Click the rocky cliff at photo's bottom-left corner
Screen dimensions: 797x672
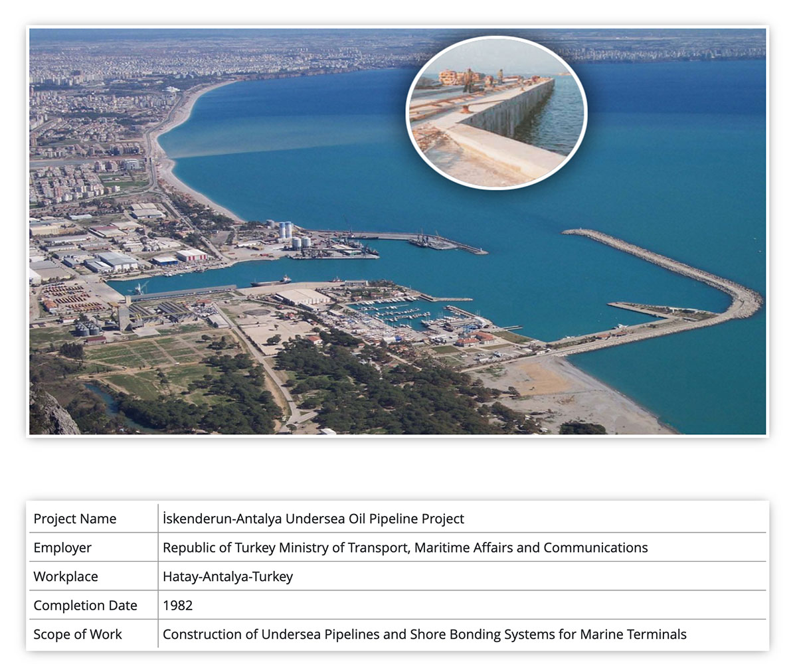pyautogui.click(x=50, y=412)
